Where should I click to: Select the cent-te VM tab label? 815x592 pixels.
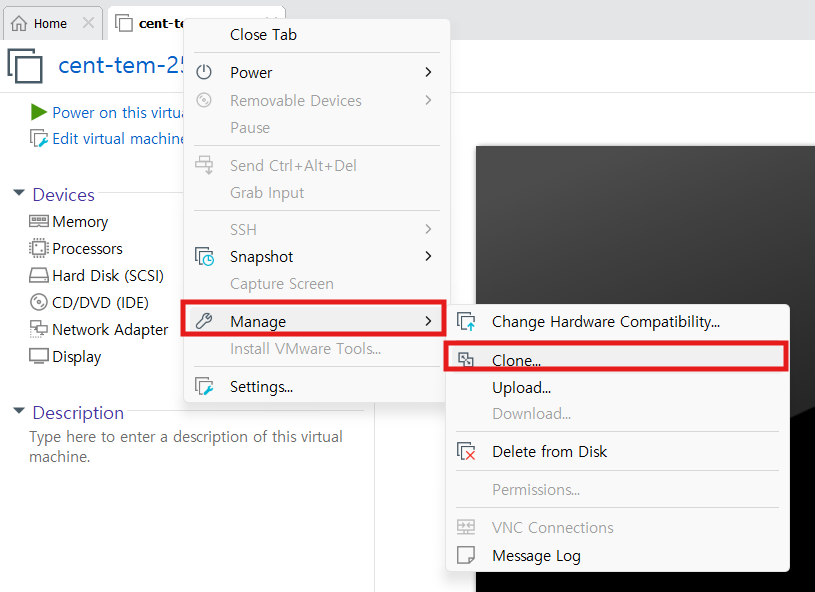click(161, 23)
